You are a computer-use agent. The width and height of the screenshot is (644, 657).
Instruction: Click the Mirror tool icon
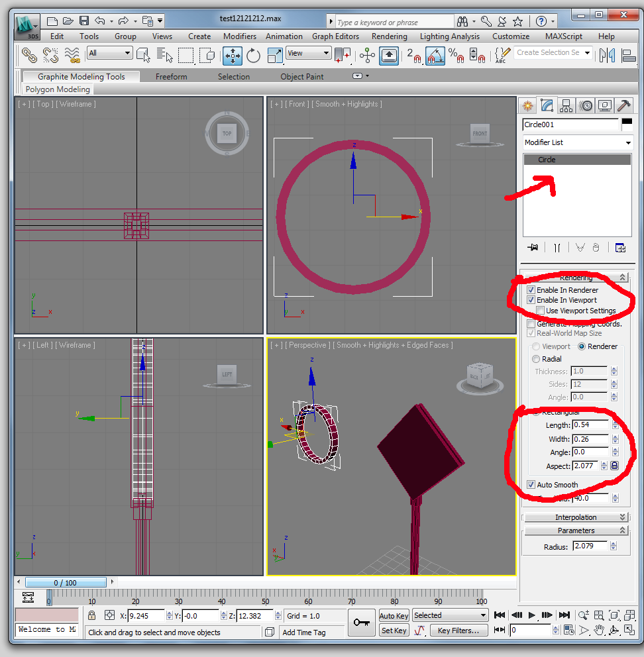(606, 55)
